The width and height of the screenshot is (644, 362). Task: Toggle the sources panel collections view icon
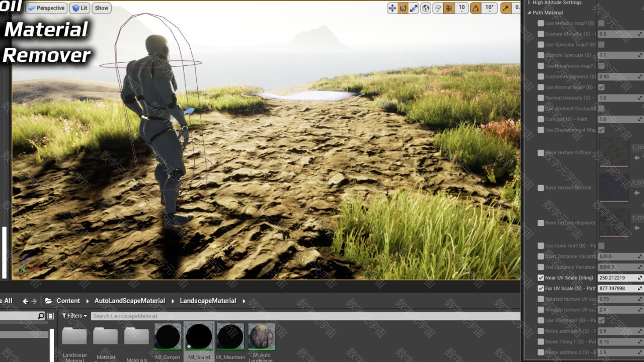pos(50,316)
